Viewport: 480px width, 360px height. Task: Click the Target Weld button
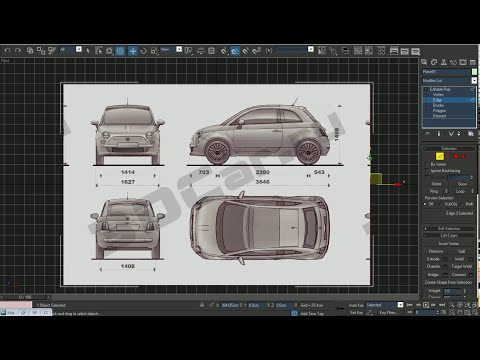461,266
